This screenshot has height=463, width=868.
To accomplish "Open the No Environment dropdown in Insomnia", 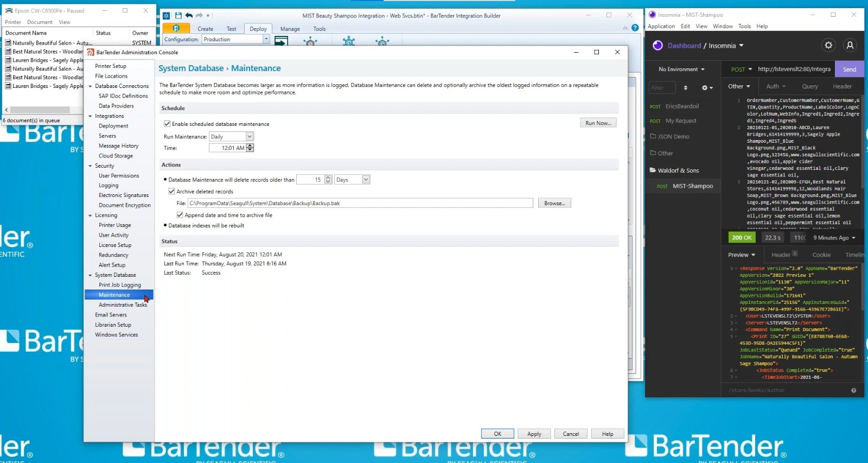I will (681, 69).
